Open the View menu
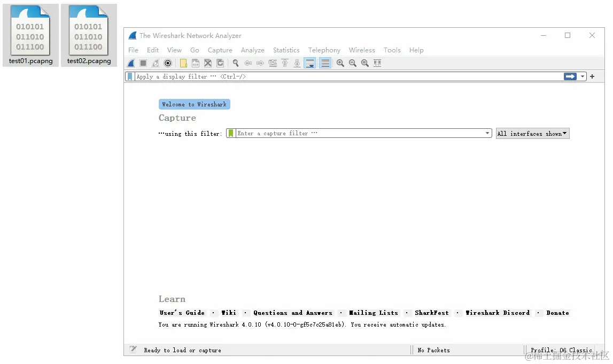Viewport: 613px width, 364px height. click(174, 50)
